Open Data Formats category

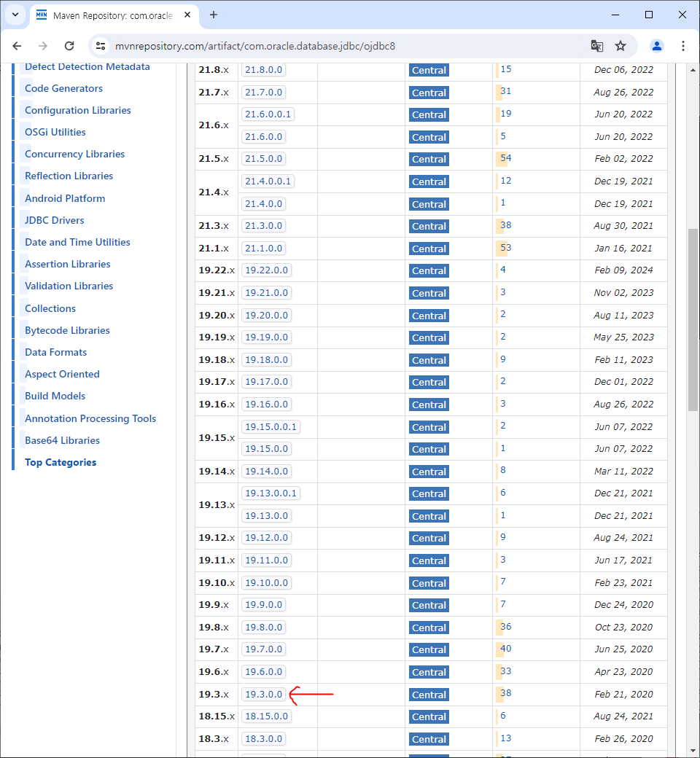point(55,353)
